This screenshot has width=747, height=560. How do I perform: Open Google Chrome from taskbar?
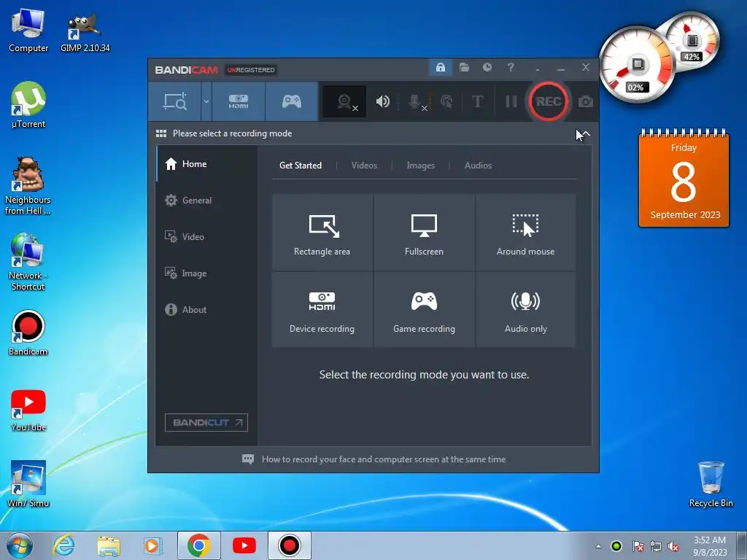(x=198, y=545)
